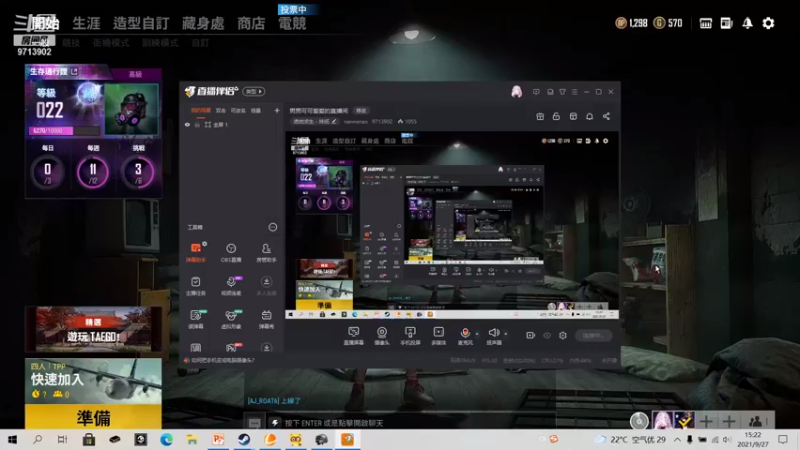Select the 全屏 1 source row
Image resolution: width=800 pixels, height=450 pixels.
click(x=232, y=124)
